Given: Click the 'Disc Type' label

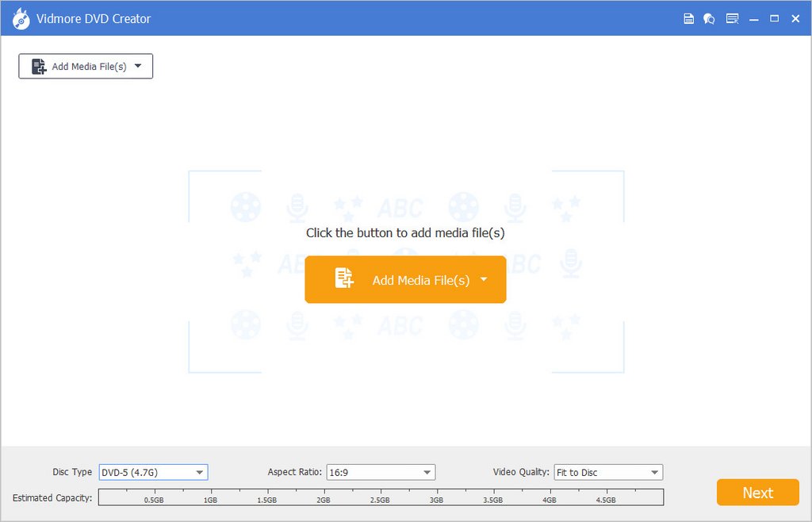Looking at the screenshot, I should (72, 472).
